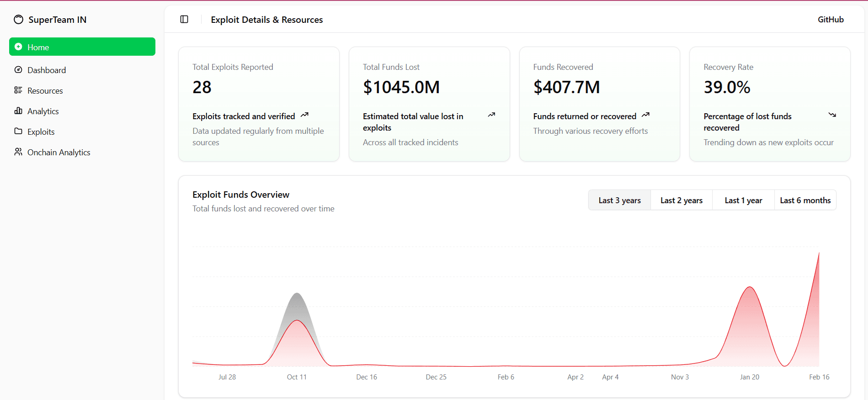Click the Analytics bar chart icon
This screenshot has width=868, height=400.
click(x=18, y=111)
